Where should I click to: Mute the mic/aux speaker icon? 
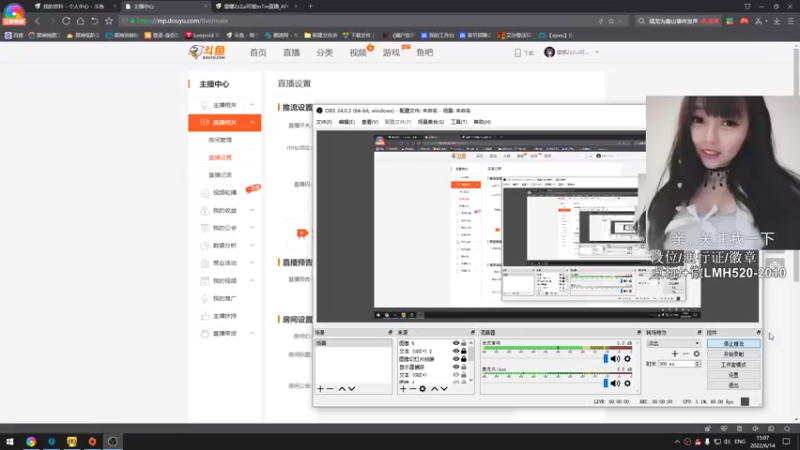pyautogui.click(x=615, y=383)
